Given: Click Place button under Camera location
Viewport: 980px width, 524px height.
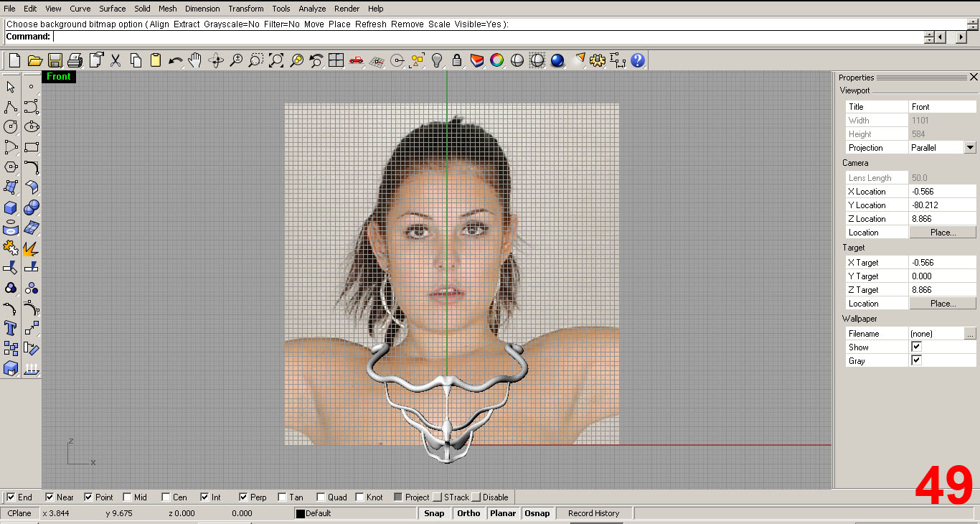Looking at the screenshot, I should coord(943,233).
